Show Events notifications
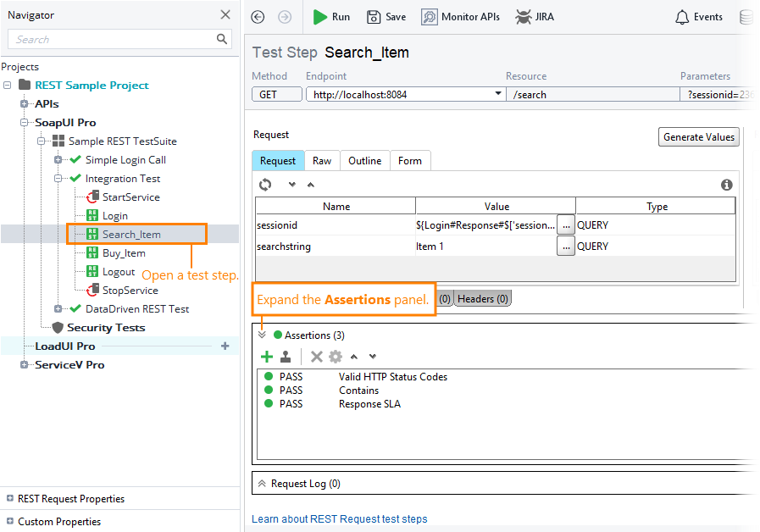 tap(698, 17)
